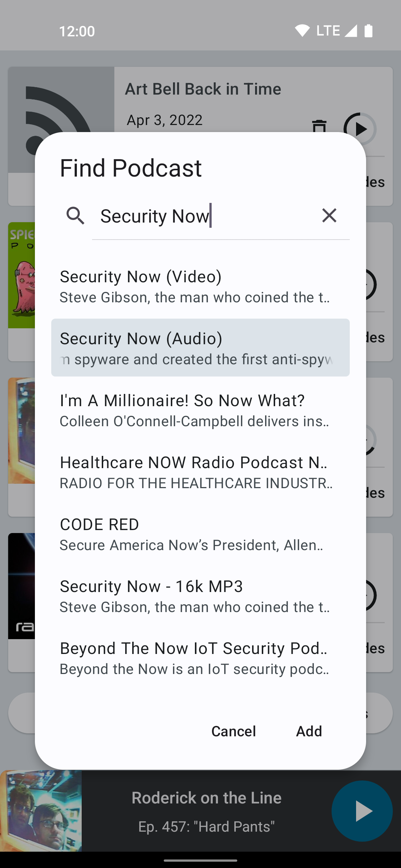Clear the search text with X icon
The image size is (401, 868).
coord(329,216)
